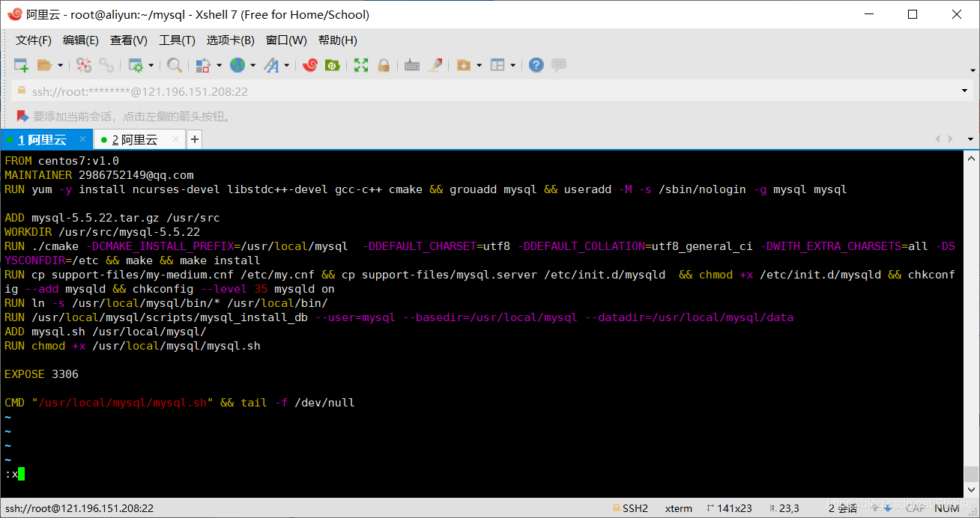Click the padlock icon in address bar

(22, 91)
